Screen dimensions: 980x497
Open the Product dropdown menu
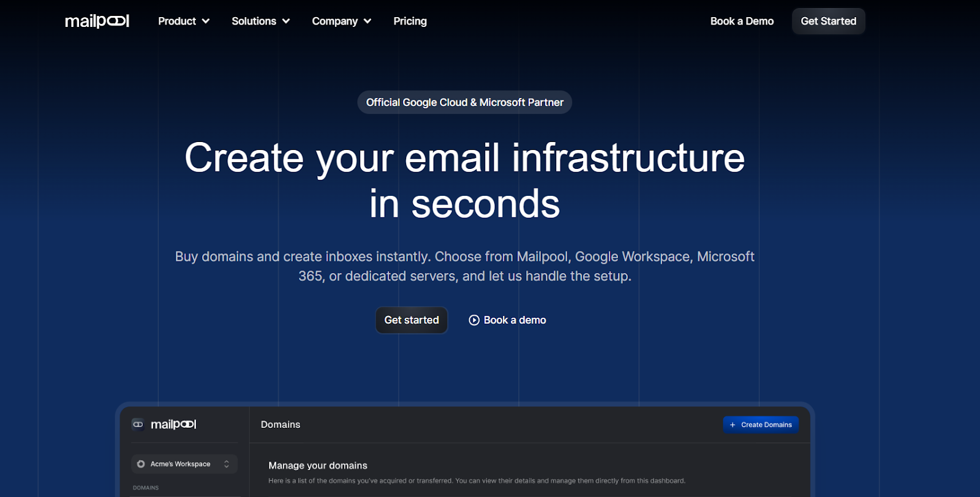point(184,21)
